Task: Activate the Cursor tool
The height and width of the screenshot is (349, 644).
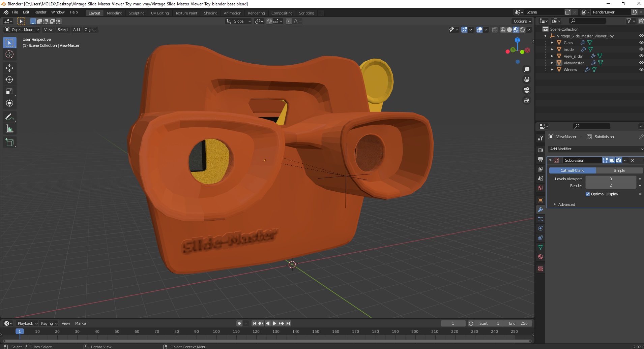Action: pyautogui.click(x=9, y=54)
